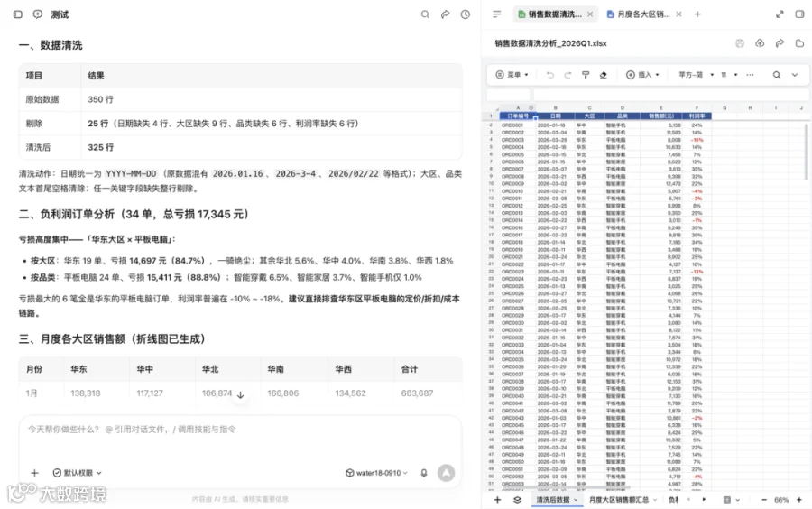Toggle the left sidebar panel icon
The height and width of the screenshot is (509, 812).
click(18, 14)
